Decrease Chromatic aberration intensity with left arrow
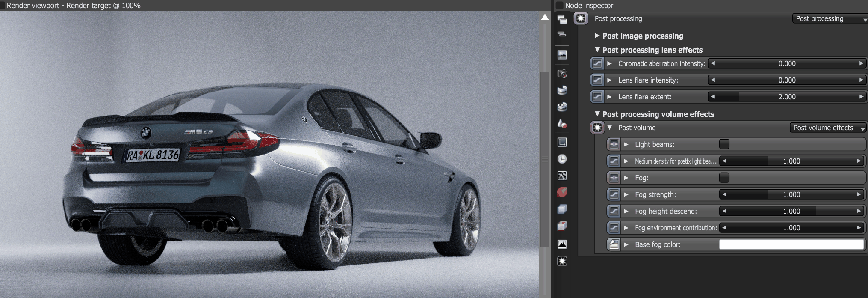868x298 pixels. tap(713, 63)
